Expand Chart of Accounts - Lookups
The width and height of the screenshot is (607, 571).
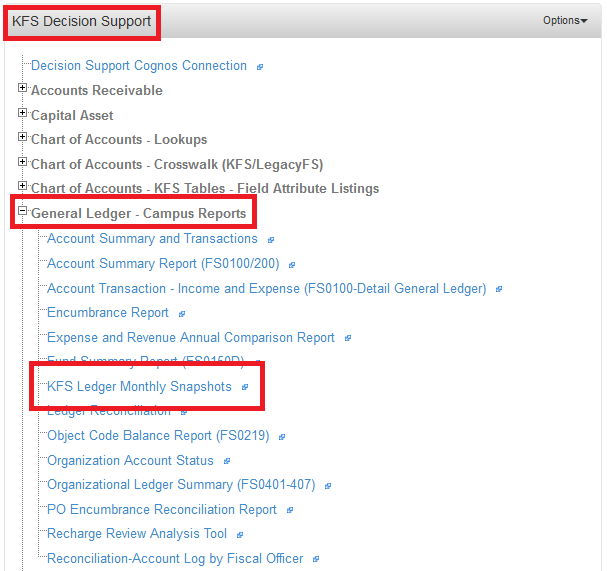(22, 137)
